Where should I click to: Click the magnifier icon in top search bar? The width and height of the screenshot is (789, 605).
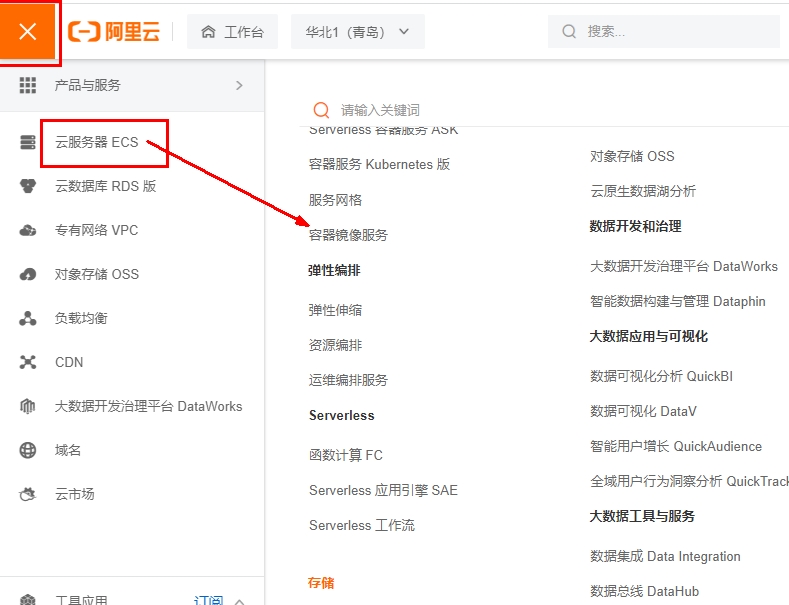pos(569,32)
